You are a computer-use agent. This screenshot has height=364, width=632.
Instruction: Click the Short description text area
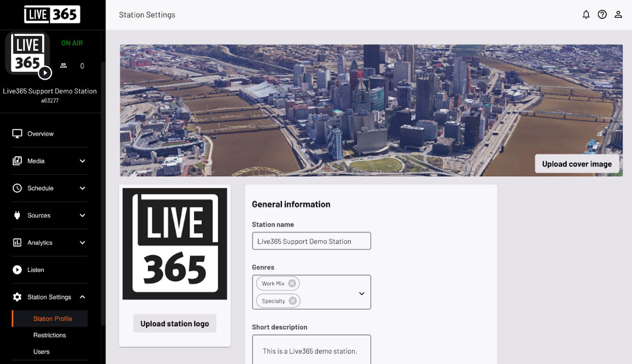[311, 349]
